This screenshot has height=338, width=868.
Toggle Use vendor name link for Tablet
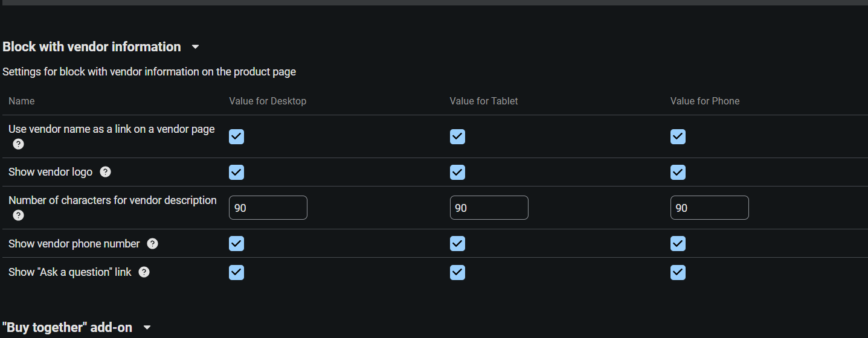click(x=457, y=137)
